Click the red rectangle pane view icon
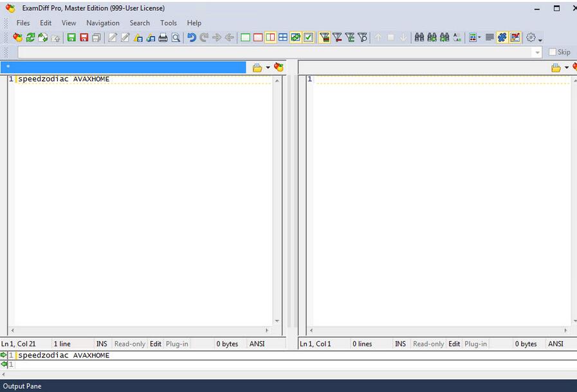Image resolution: width=577 pixels, height=392 pixels. pos(258,37)
